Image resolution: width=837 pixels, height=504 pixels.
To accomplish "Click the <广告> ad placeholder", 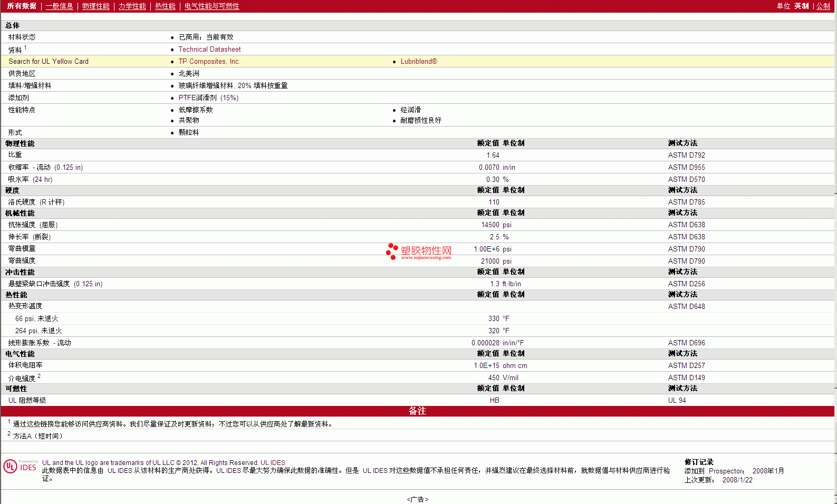I will [x=418, y=499].
